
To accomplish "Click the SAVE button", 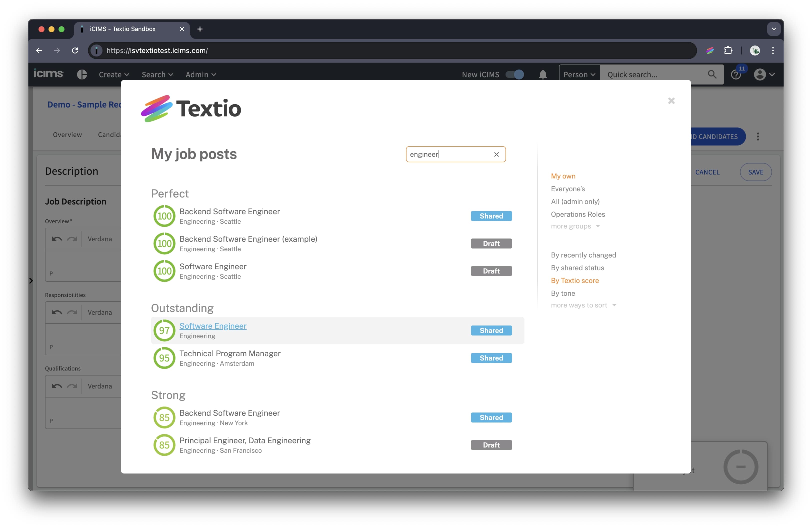I will coord(755,172).
